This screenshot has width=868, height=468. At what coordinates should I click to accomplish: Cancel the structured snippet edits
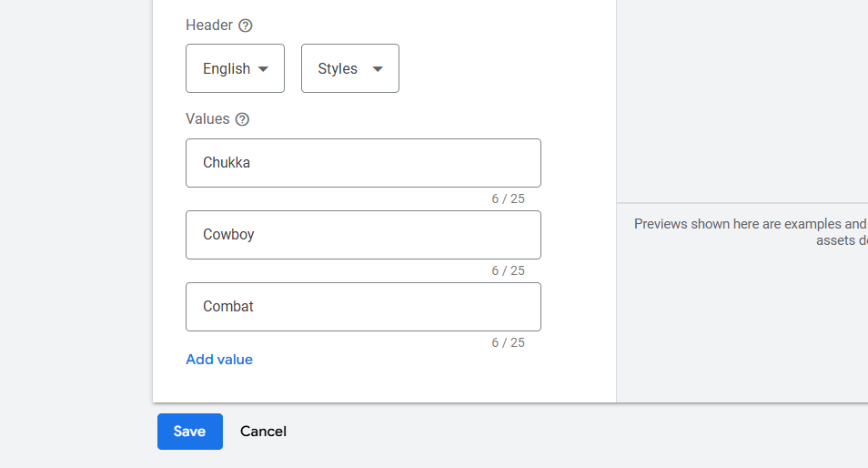coord(263,432)
